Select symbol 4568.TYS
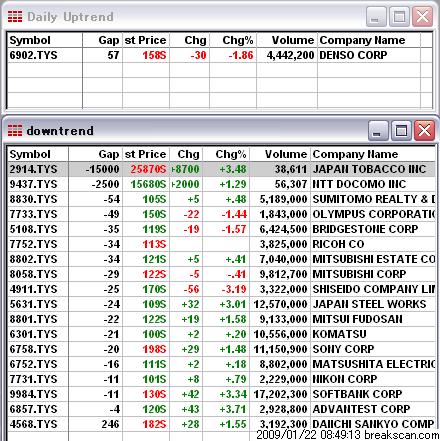The image size is (440, 441). click(33, 424)
